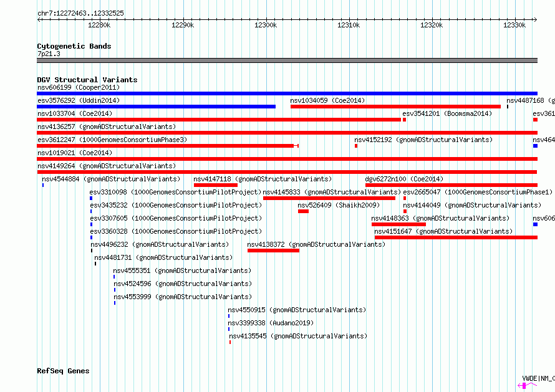Click the 7p21.3 cytogenetic band bar
555x392 pixels.
coord(287,60)
